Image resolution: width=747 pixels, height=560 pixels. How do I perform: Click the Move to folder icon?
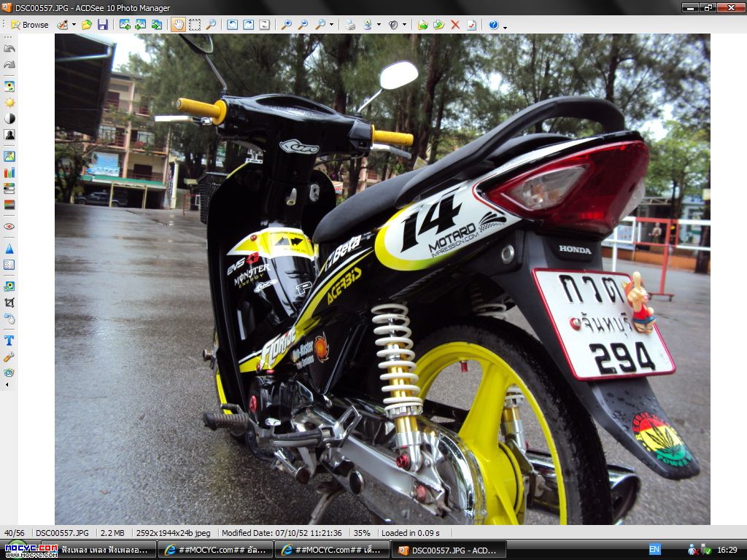tap(438, 25)
